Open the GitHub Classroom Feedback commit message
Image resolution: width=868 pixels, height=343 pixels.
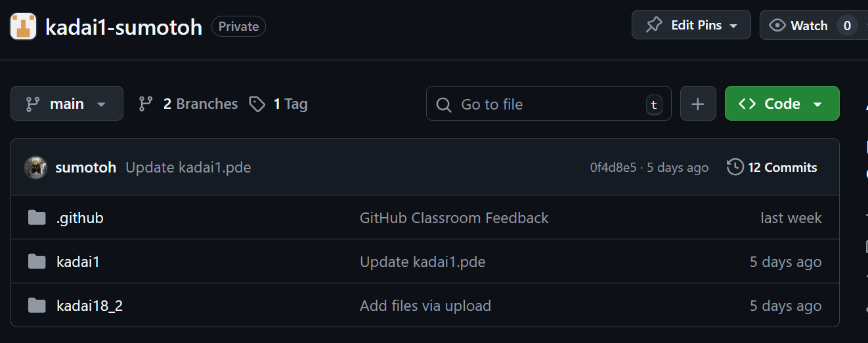pyautogui.click(x=454, y=218)
